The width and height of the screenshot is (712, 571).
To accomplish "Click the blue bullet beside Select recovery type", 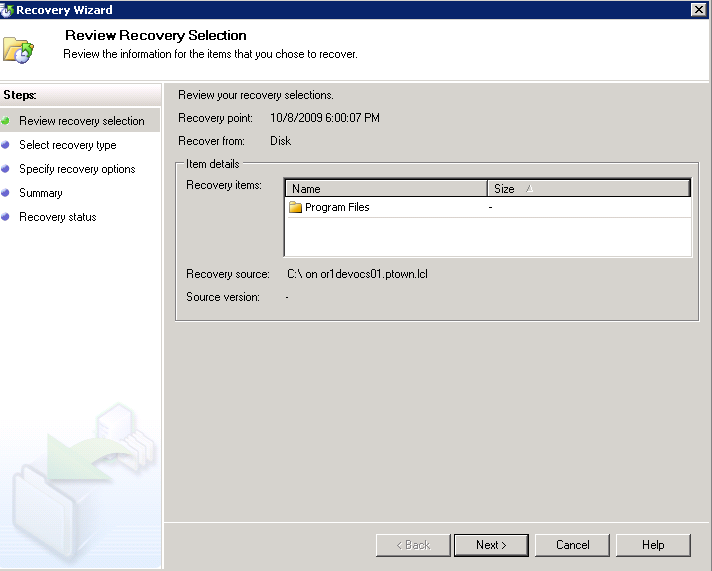I will coord(5,144).
